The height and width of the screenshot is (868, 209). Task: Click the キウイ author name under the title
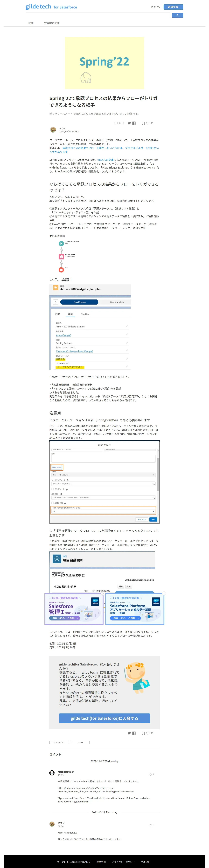tap(63, 128)
